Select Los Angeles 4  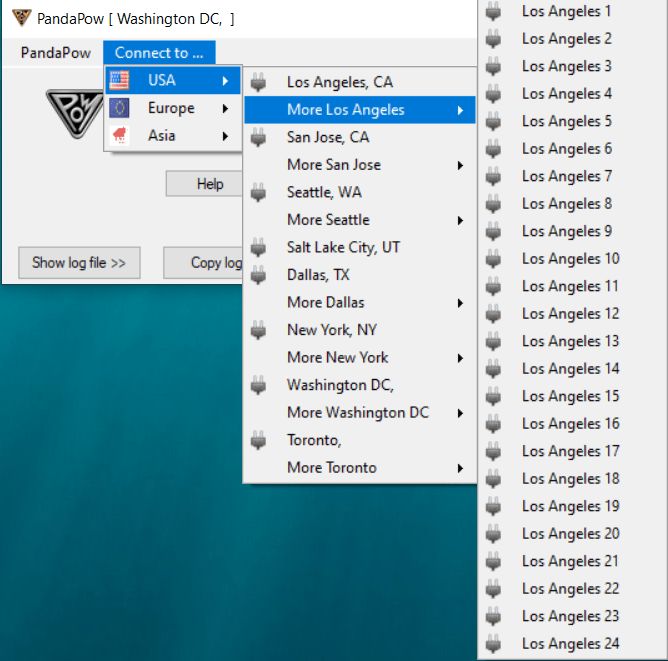(572, 94)
